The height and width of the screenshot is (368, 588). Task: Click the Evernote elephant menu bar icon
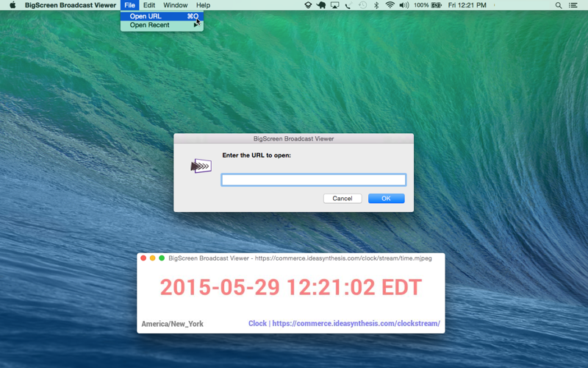point(321,5)
